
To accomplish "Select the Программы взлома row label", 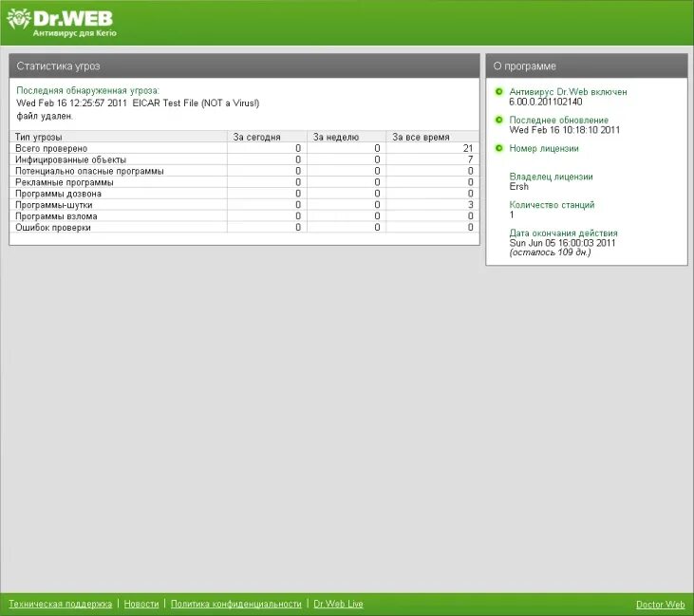I will pos(56,216).
